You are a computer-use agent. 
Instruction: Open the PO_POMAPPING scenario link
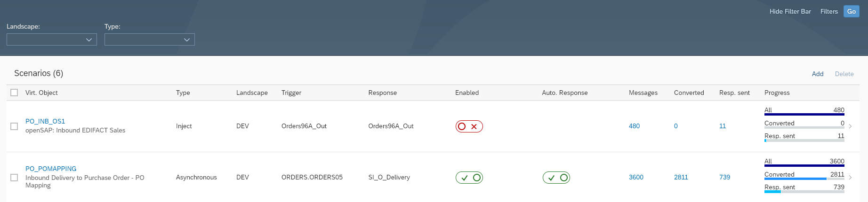tap(51, 169)
